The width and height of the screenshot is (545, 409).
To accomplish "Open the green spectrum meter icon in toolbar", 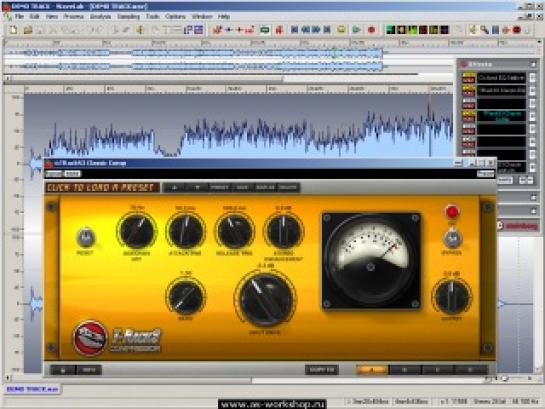I will (391, 30).
